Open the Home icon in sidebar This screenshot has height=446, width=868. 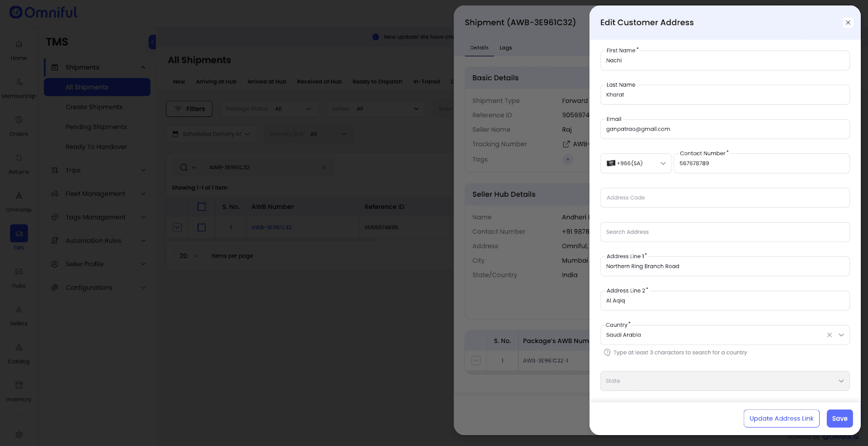click(19, 44)
